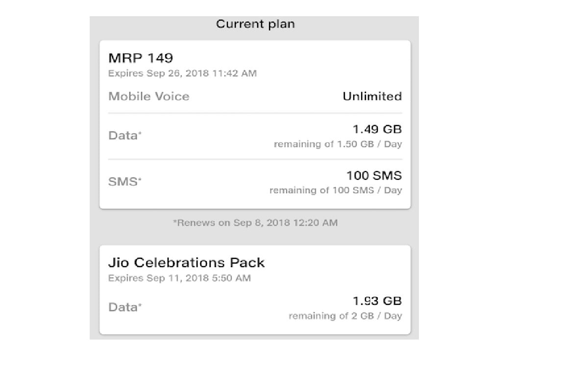The image size is (588, 392).
Task: Select the Jio Celebrations Pack card
Action: [x=254, y=287]
